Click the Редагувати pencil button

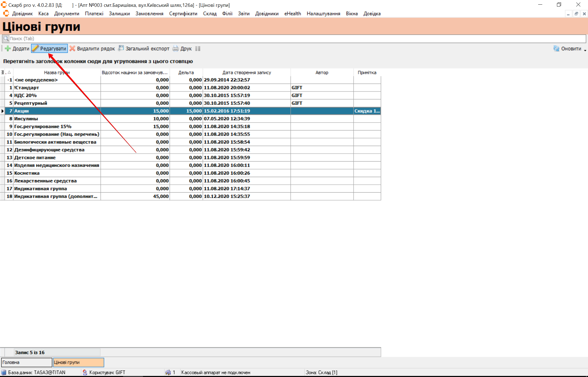click(x=49, y=49)
